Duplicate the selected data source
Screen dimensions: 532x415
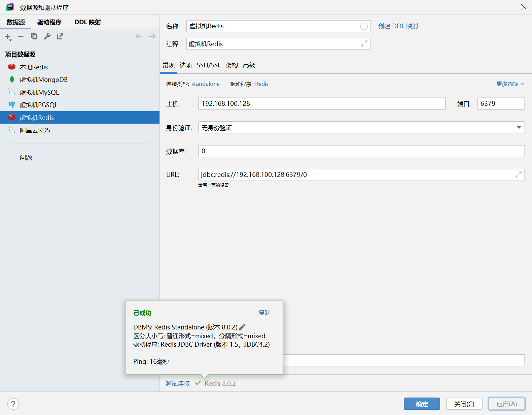pyautogui.click(x=34, y=36)
